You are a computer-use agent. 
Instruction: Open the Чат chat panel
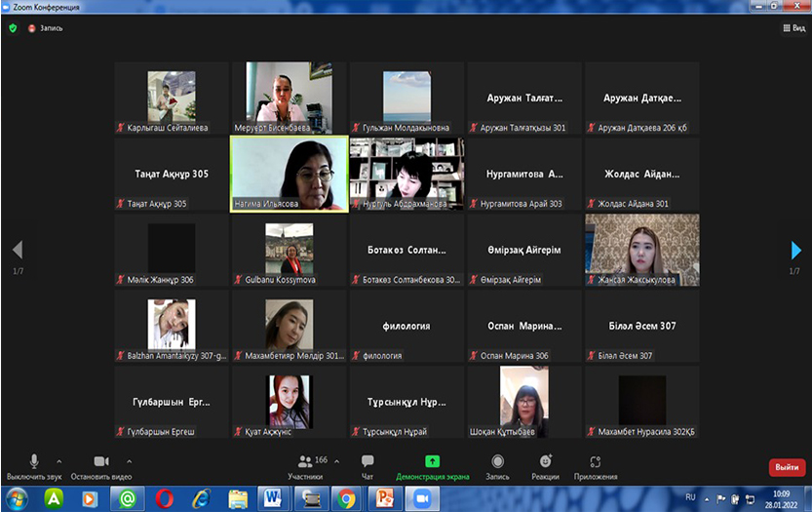[x=367, y=464]
